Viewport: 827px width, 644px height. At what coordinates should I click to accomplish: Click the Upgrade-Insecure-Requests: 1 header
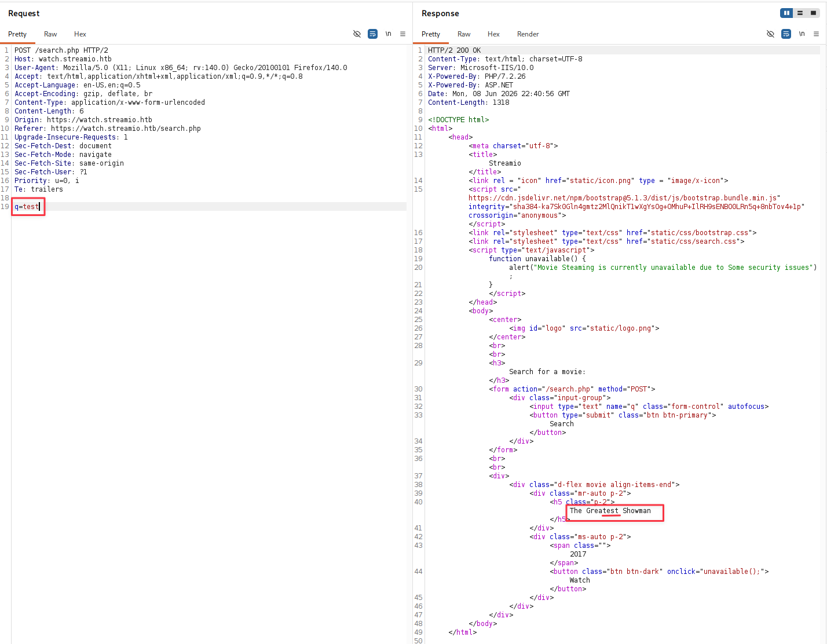[x=71, y=137]
